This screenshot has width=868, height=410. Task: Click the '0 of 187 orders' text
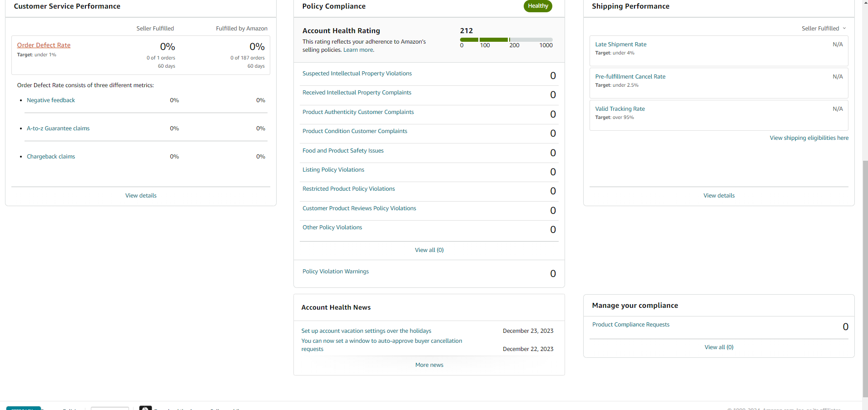[248, 58]
